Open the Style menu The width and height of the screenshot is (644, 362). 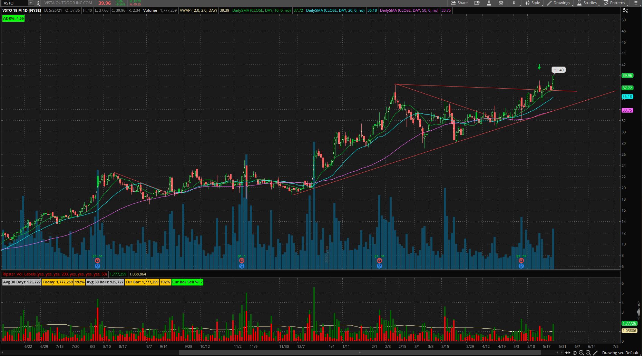tap(533, 3)
